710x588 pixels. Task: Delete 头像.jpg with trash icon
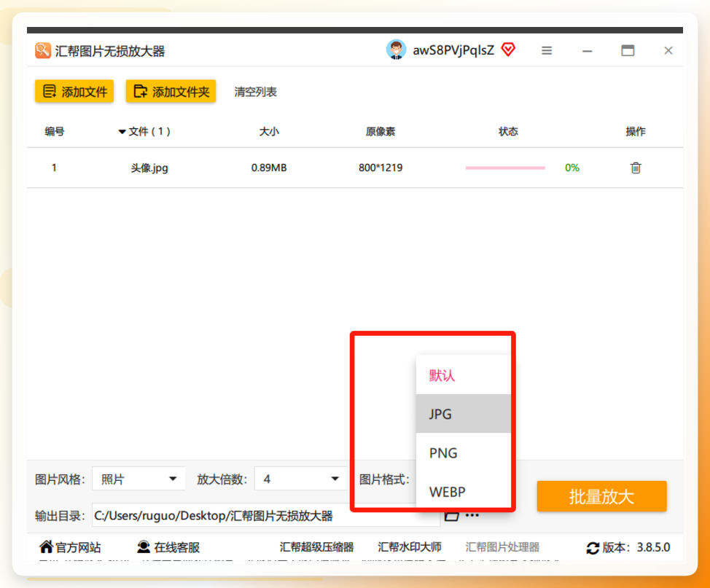coord(636,168)
